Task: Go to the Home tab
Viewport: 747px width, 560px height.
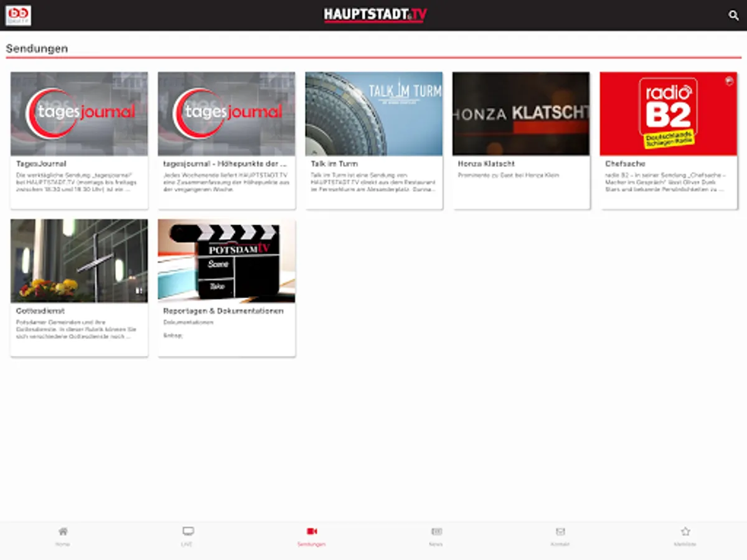Action: point(63,536)
